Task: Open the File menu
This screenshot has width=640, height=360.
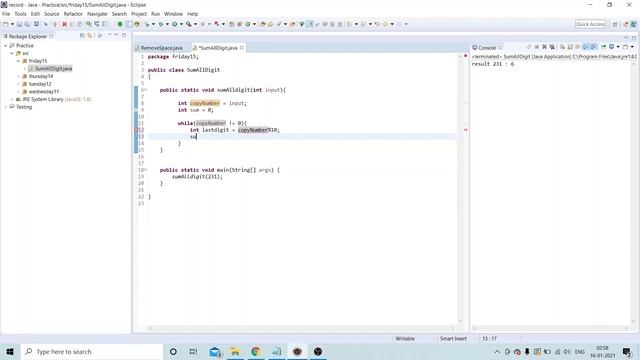Action: (6, 14)
